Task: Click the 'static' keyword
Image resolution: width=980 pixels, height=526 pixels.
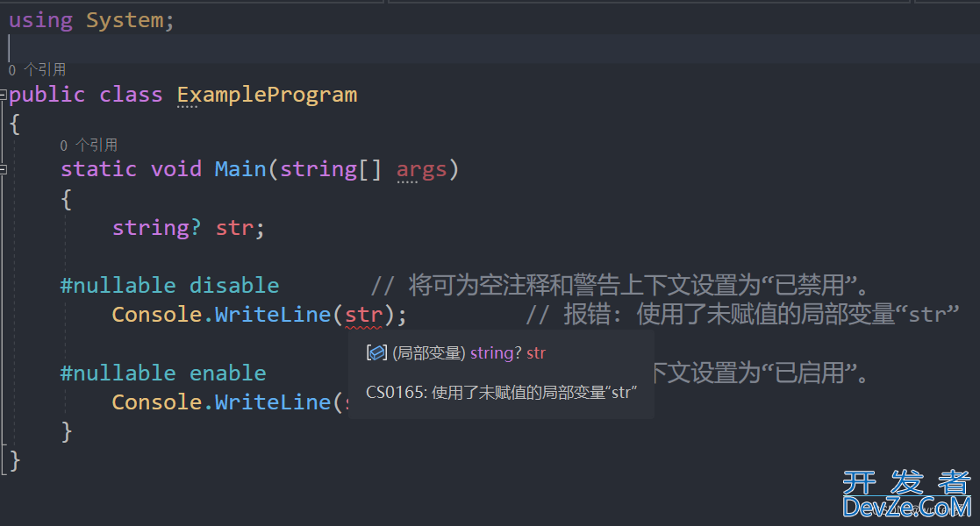Action: tap(99, 169)
